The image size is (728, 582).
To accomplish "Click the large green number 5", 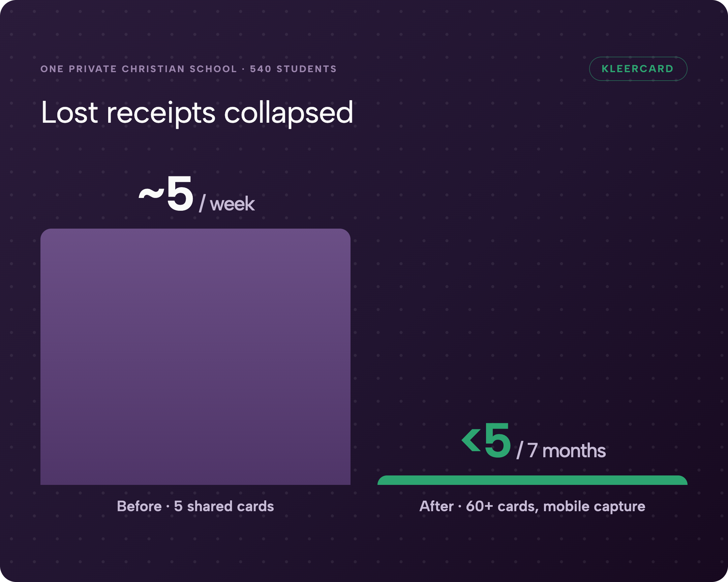I will point(498,441).
